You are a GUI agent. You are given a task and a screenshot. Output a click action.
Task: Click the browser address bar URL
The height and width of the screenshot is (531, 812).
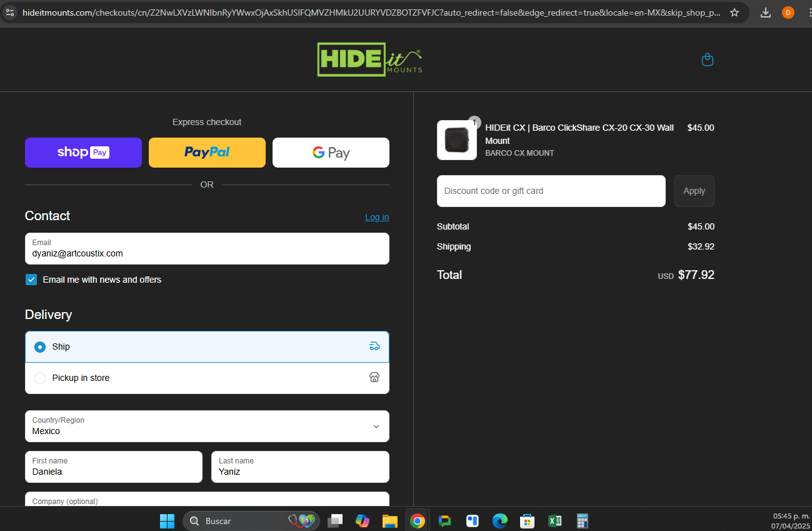[371, 13]
